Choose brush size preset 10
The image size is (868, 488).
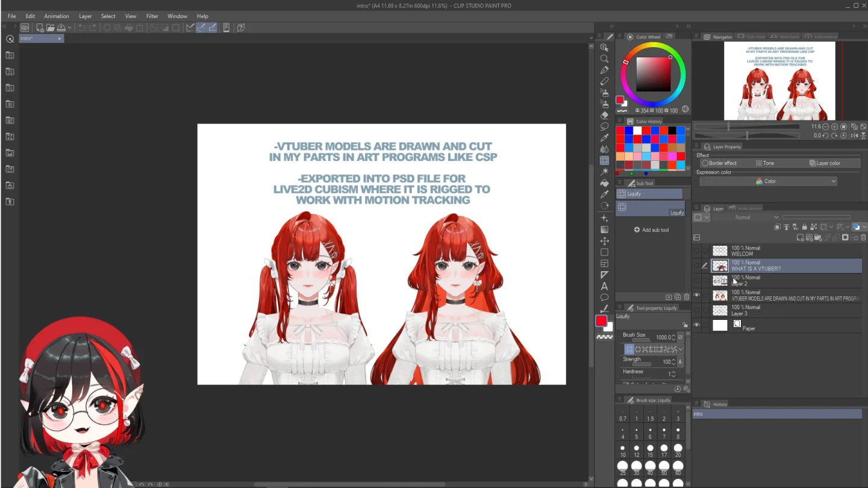point(623,451)
